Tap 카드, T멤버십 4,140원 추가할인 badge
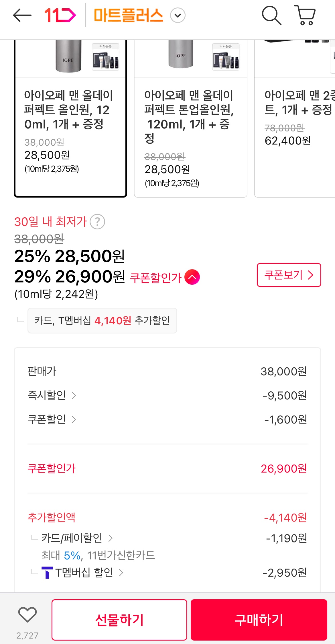The height and width of the screenshot is (644, 335). coord(102,321)
